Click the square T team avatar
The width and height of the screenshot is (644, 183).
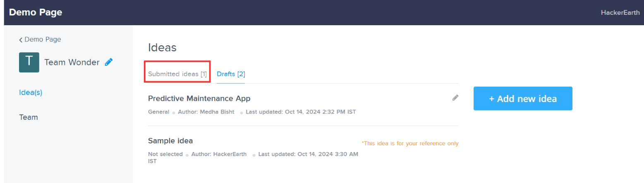29,62
